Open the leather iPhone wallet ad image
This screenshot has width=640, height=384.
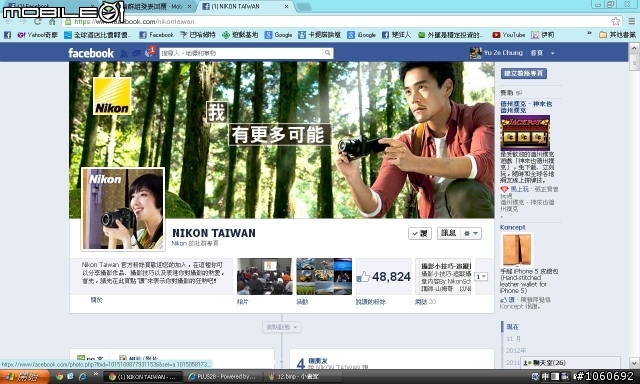tap(516, 250)
